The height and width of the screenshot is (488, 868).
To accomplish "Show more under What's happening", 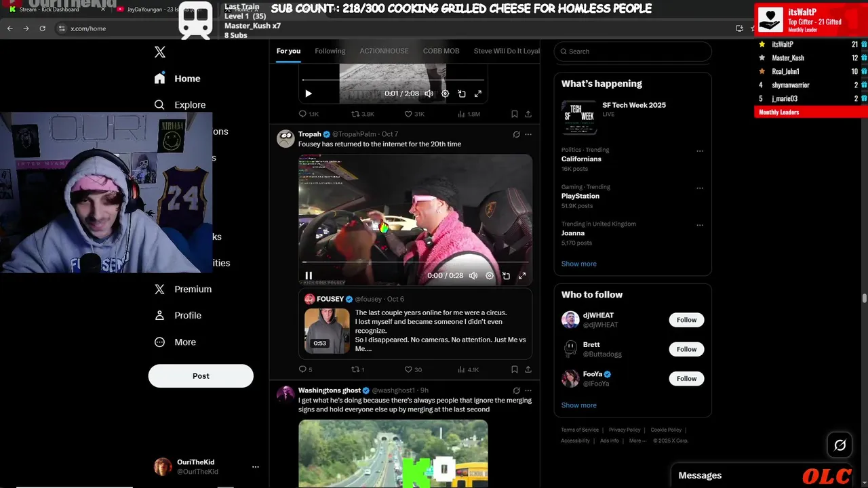I will click(x=579, y=264).
